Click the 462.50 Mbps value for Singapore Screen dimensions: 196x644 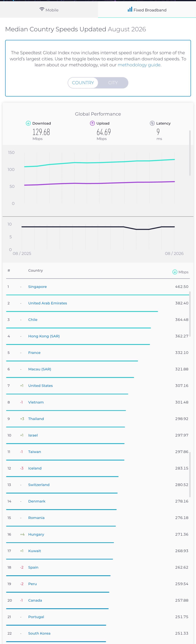[182, 287]
